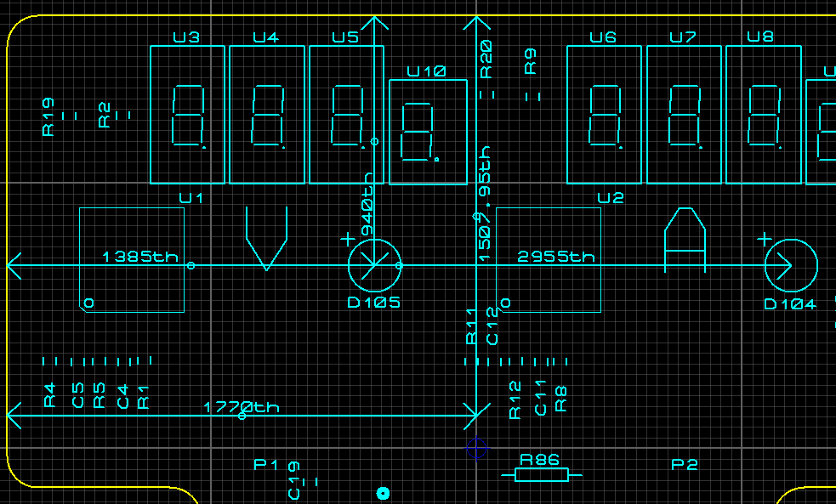Viewport: 836px width, 504px height.
Task: Click the plus polarity mark beside D104
Action: [x=765, y=239]
